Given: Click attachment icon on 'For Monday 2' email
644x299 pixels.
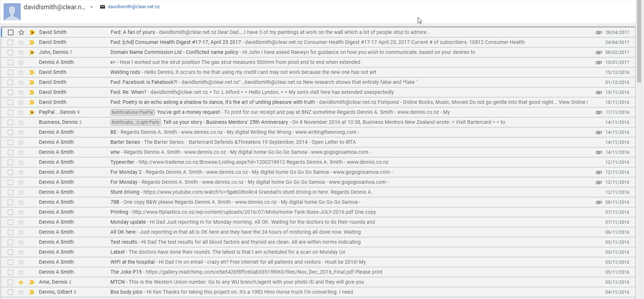Looking at the screenshot, I should (599, 172).
